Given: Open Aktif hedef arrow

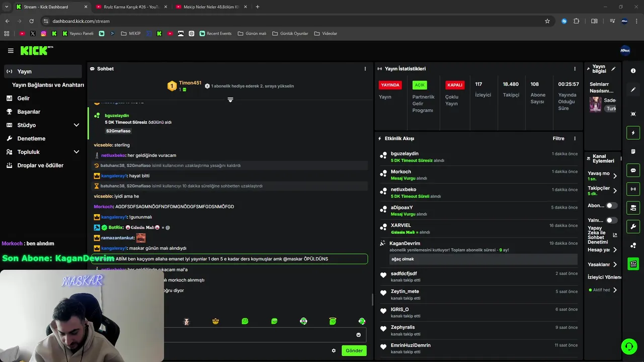Looking at the screenshot, I should pyautogui.click(x=615, y=290).
